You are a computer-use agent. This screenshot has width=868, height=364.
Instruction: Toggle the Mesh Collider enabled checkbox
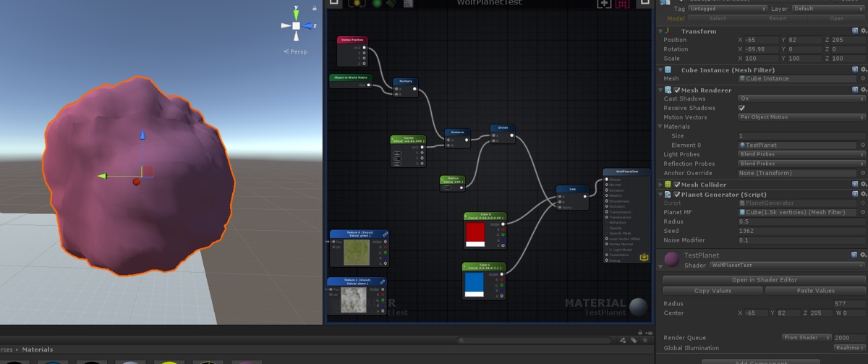677,185
